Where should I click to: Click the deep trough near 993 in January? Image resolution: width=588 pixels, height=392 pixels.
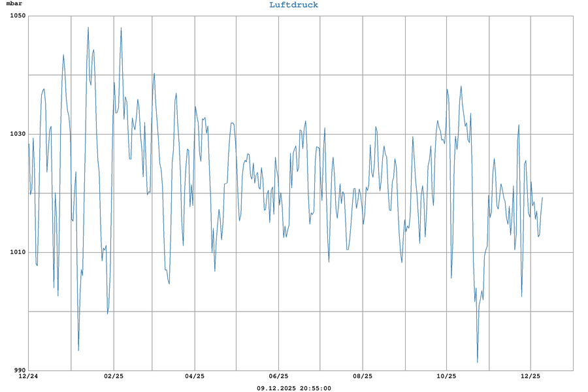(78, 350)
